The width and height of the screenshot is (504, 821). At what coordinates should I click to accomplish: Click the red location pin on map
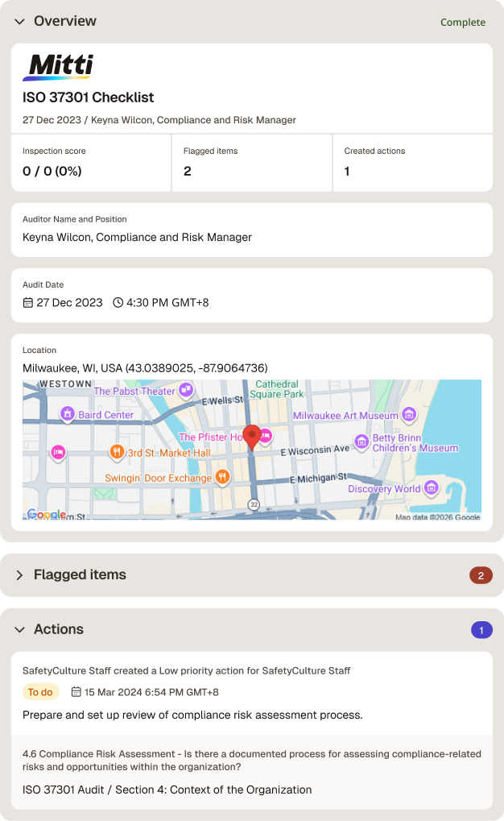pos(252,437)
